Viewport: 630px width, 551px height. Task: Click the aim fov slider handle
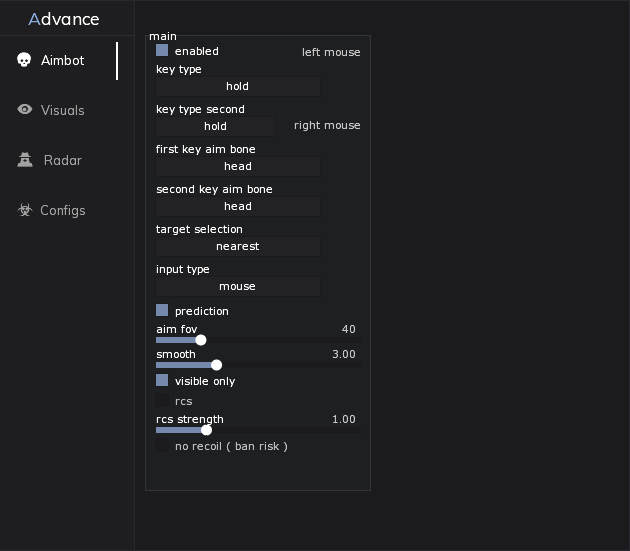[201, 340]
